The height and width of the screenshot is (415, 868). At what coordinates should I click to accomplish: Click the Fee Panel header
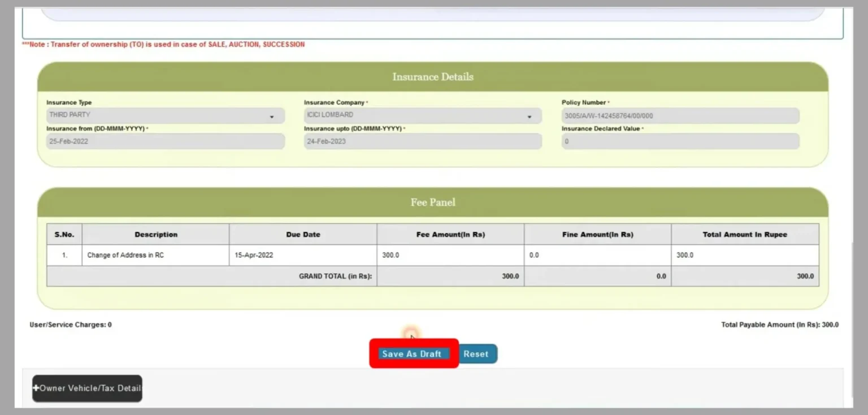click(433, 202)
